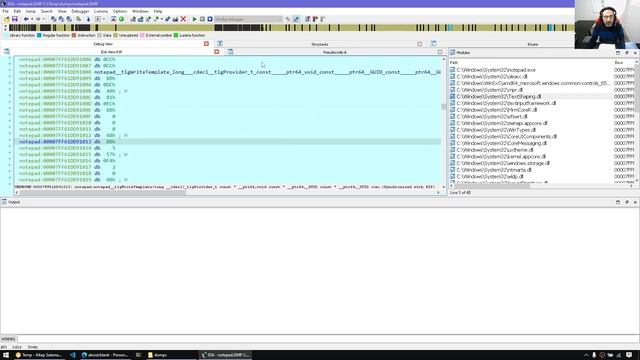Click the green circle toolbar icon
The height and width of the screenshot is (360, 640).
coord(121,19)
